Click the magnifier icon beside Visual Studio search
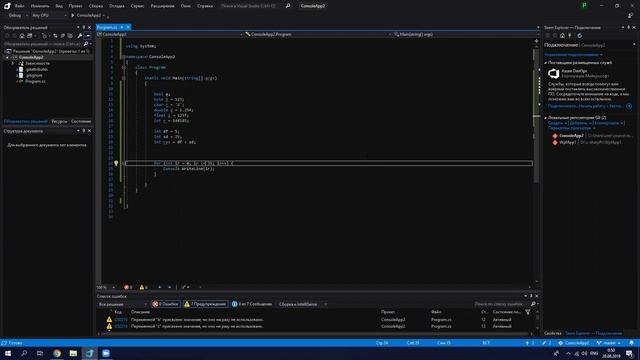 coord(288,6)
